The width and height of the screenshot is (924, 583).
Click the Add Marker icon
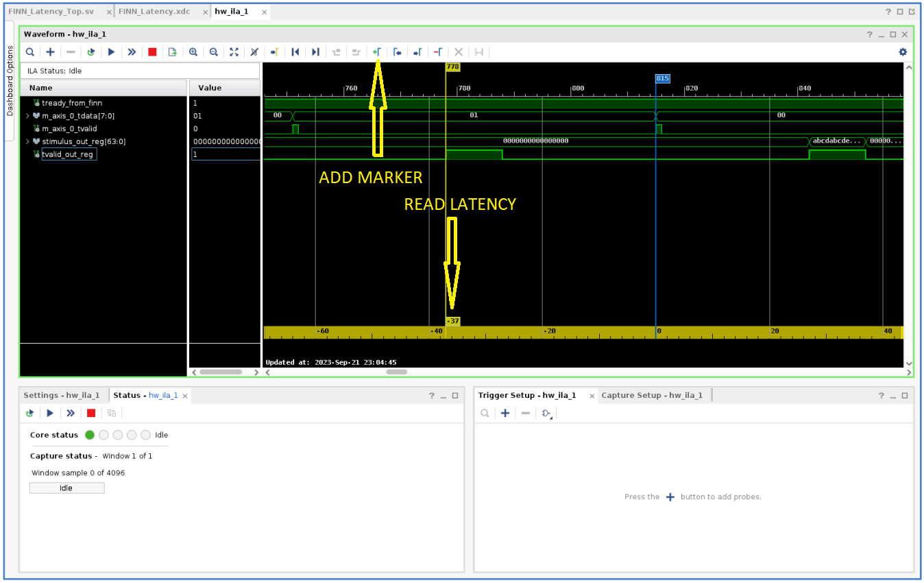(x=377, y=52)
